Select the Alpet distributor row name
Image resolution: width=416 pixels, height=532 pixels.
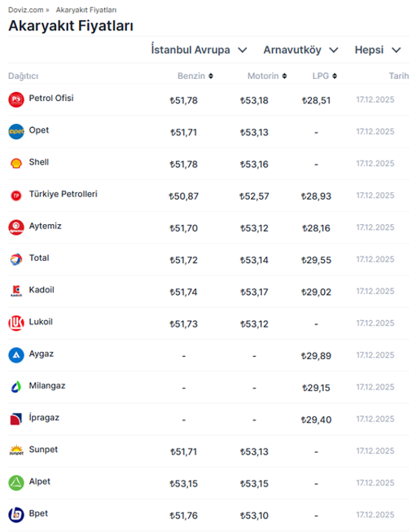(x=40, y=481)
